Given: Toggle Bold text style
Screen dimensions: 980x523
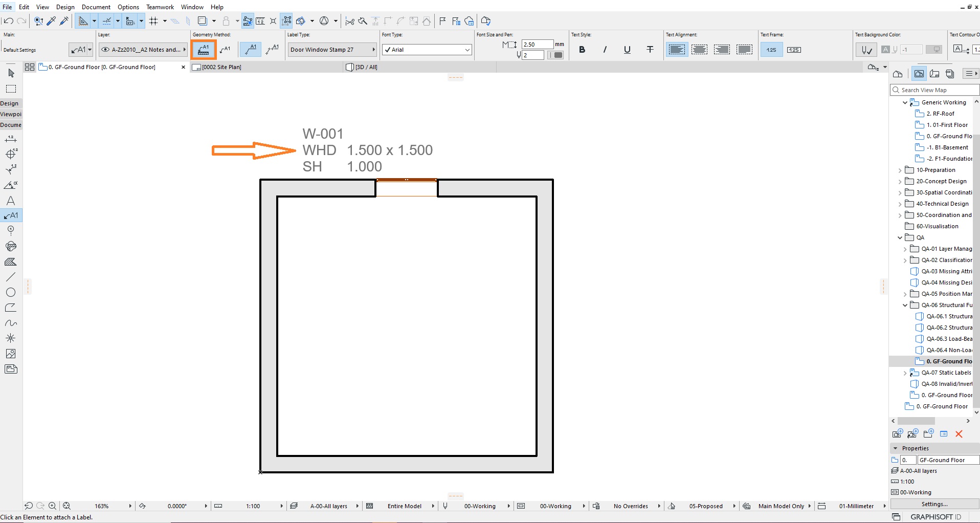Looking at the screenshot, I should [582, 50].
